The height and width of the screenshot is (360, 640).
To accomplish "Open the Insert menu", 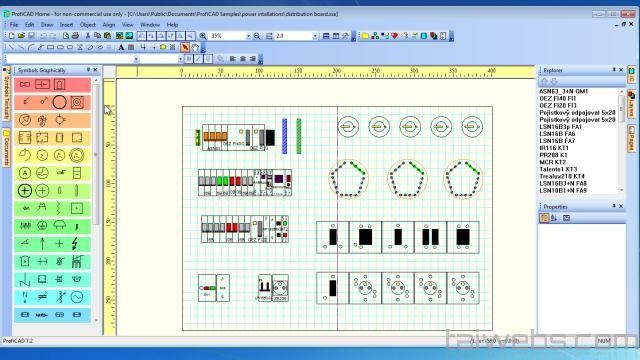I will (x=67, y=25).
